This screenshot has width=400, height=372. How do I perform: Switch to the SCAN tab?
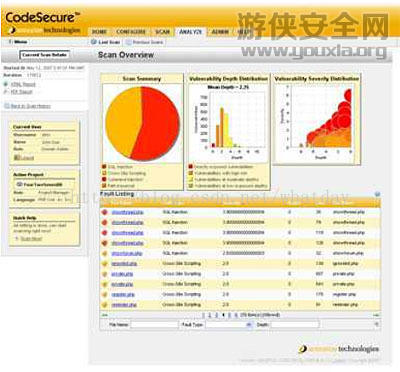(x=162, y=32)
